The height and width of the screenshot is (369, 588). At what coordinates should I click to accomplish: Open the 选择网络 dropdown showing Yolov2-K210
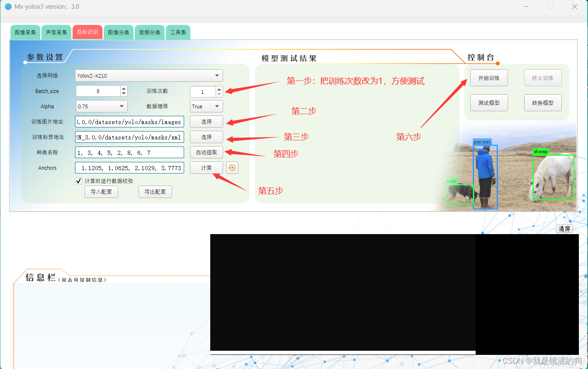point(148,75)
